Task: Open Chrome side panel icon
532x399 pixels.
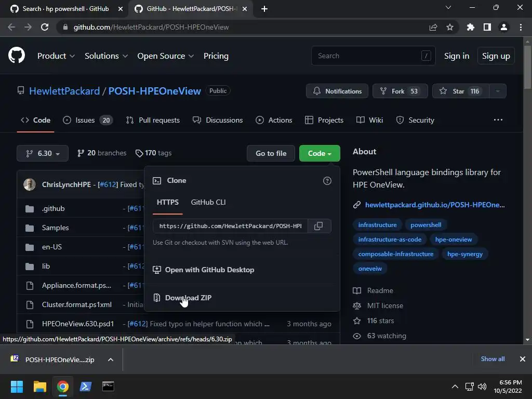Action: click(x=487, y=27)
